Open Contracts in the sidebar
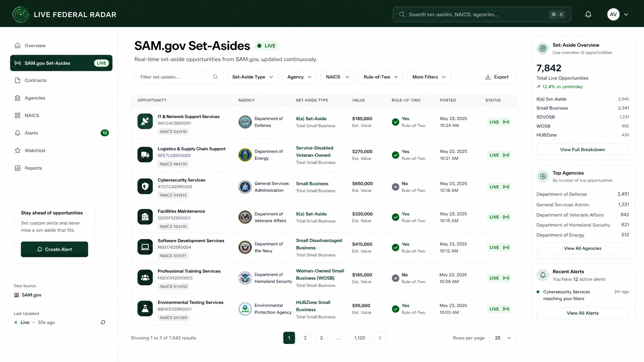Image resolution: width=644 pixels, height=362 pixels. [61, 80]
